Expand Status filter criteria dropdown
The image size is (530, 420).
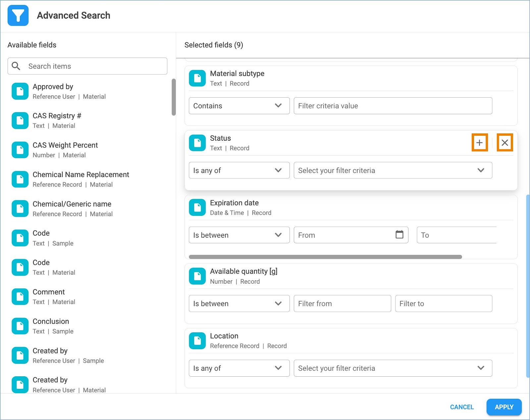coord(393,170)
